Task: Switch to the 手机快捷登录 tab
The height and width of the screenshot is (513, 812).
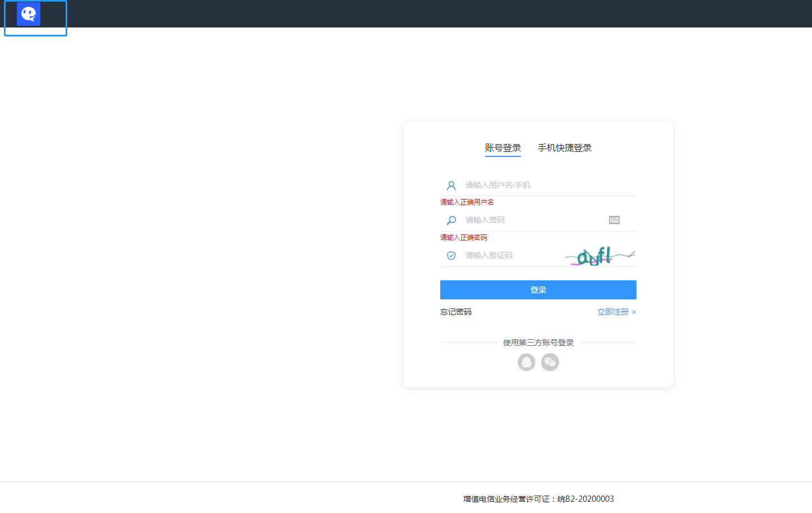Action: coord(565,148)
